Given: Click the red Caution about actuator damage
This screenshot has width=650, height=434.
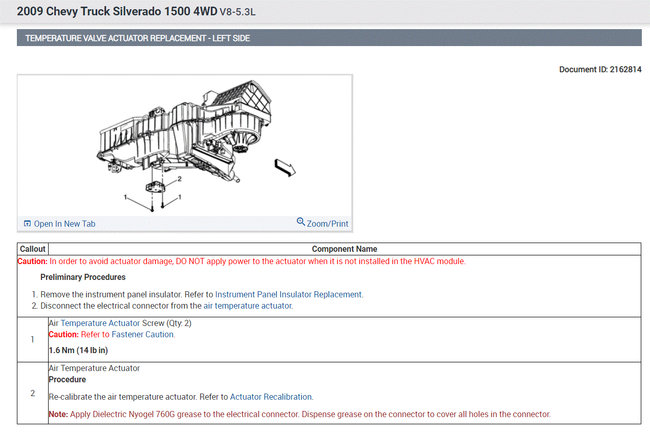Looking at the screenshot, I should tap(241, 261).
